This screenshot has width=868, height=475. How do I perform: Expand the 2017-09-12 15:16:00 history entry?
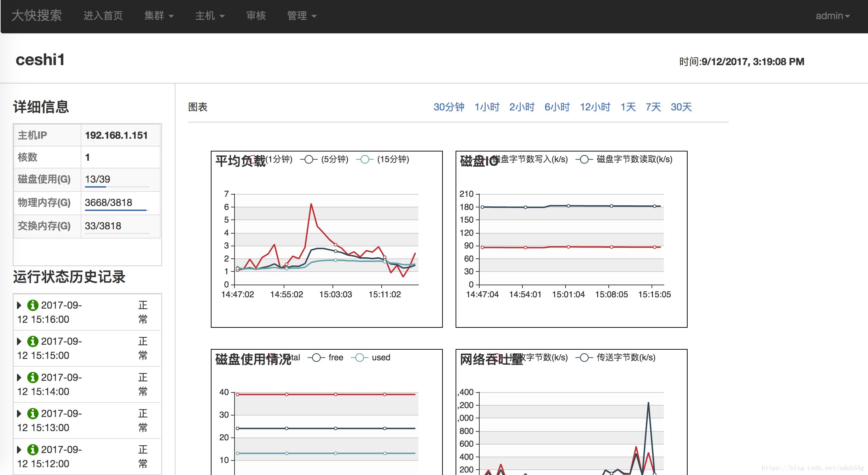click(x=19, y=305)
